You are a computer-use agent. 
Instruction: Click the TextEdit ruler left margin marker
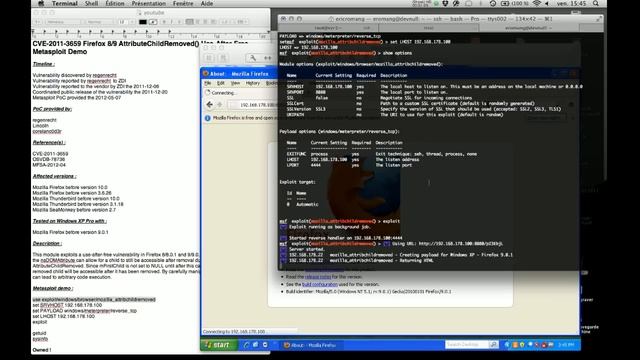(x=33, y=32)
